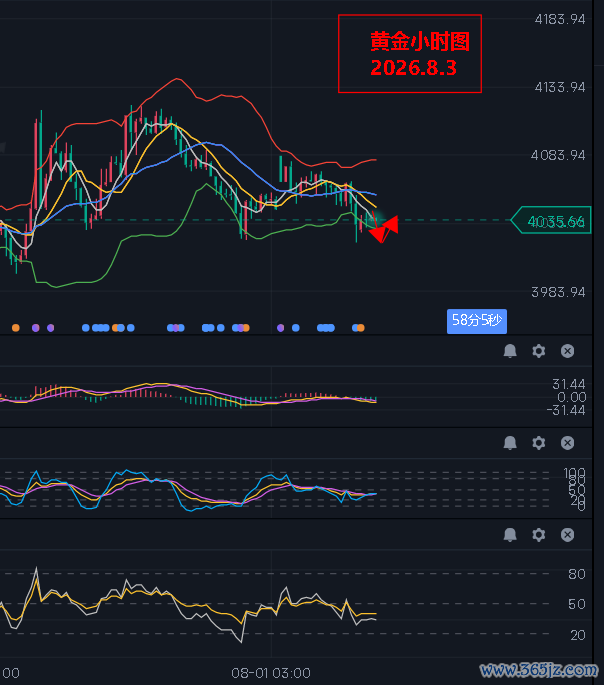604x685 pixels.
Task: Click the current price tag 4035.66
Action: point(551,220)
